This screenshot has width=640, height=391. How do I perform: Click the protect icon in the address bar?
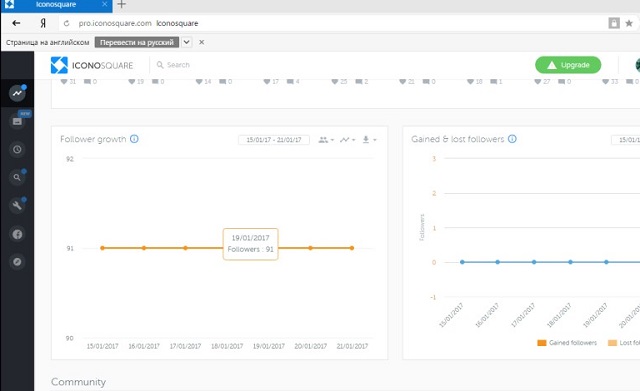tap(614, 23)
